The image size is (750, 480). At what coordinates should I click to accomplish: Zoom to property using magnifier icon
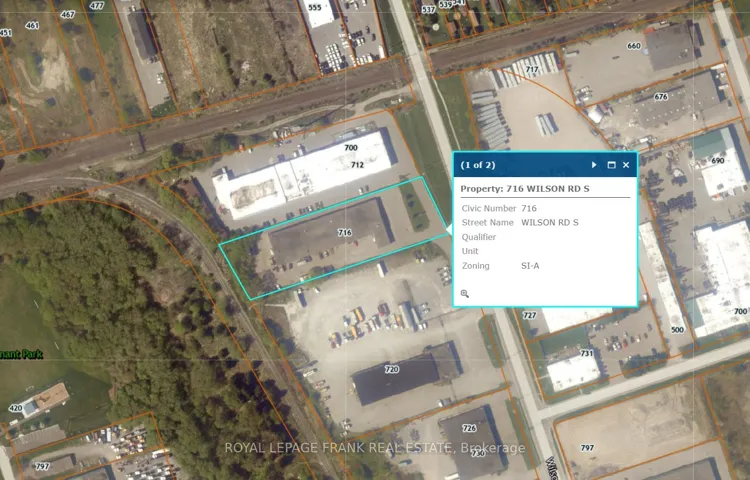tap(464, 294)
